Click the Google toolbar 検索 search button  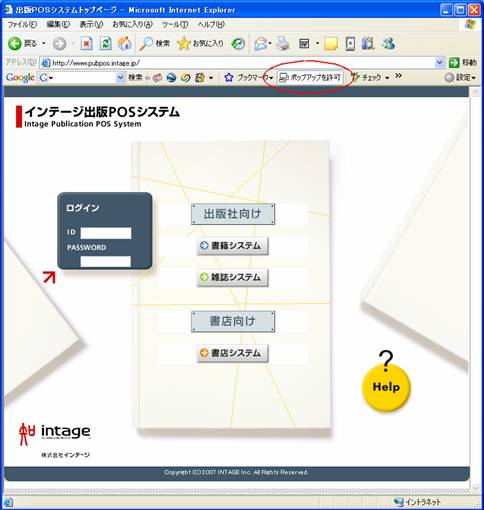135,78
